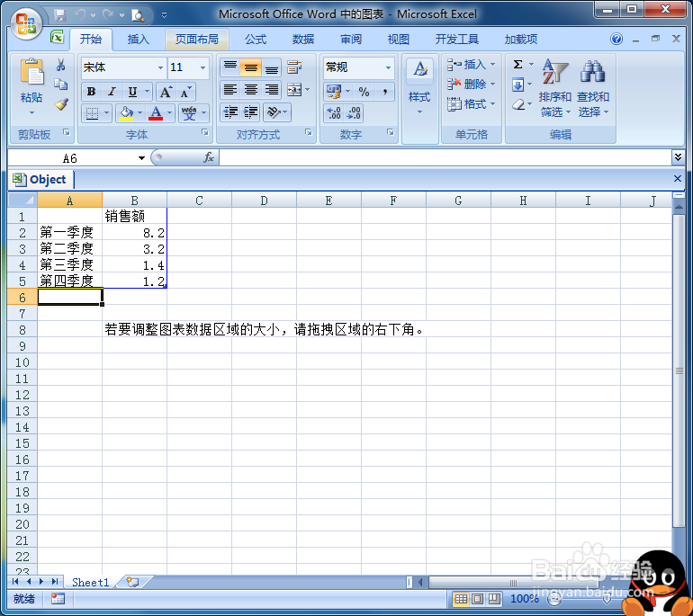Click the AutoSum sigma icon
693x616 pixels.
tap(518, 65)
